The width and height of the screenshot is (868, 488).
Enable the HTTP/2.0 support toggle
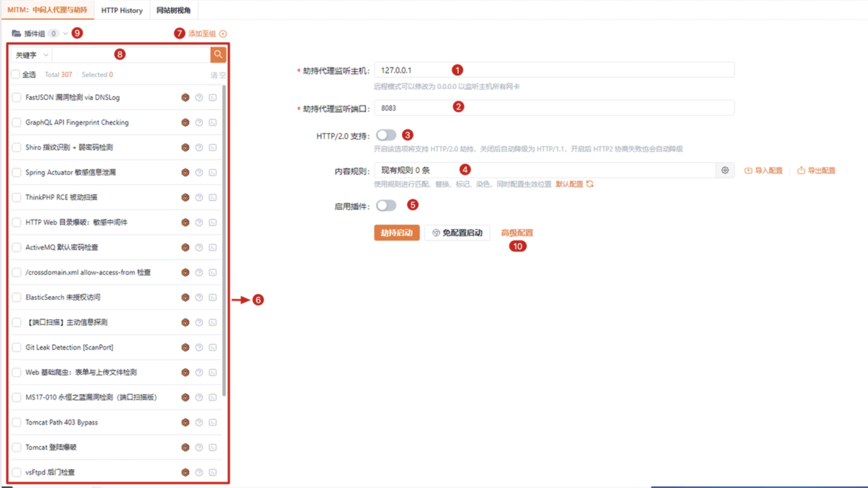pyautogui.click(x=386, y=135)
